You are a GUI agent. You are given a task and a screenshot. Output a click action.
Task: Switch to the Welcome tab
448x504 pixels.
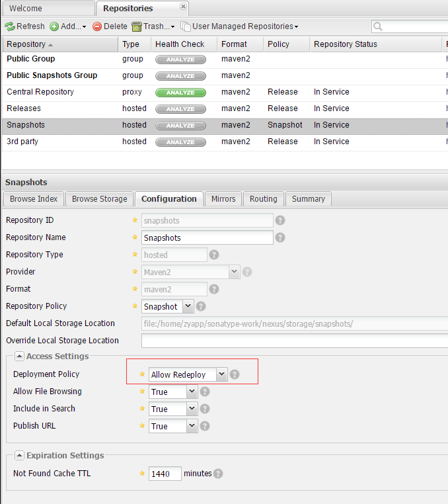[48, 9]
